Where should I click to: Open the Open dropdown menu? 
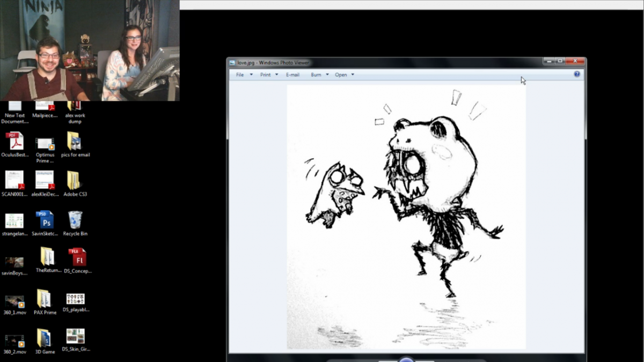coord(345,75)
